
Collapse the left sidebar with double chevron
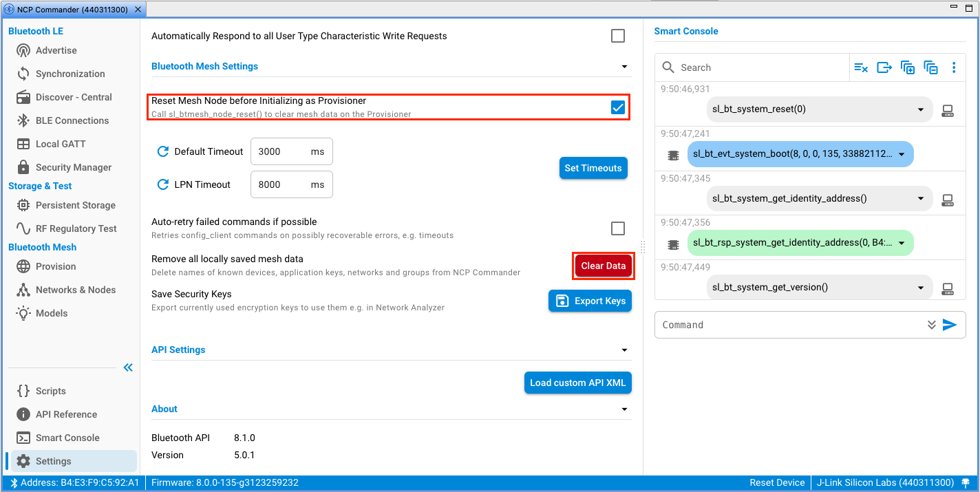128,367
